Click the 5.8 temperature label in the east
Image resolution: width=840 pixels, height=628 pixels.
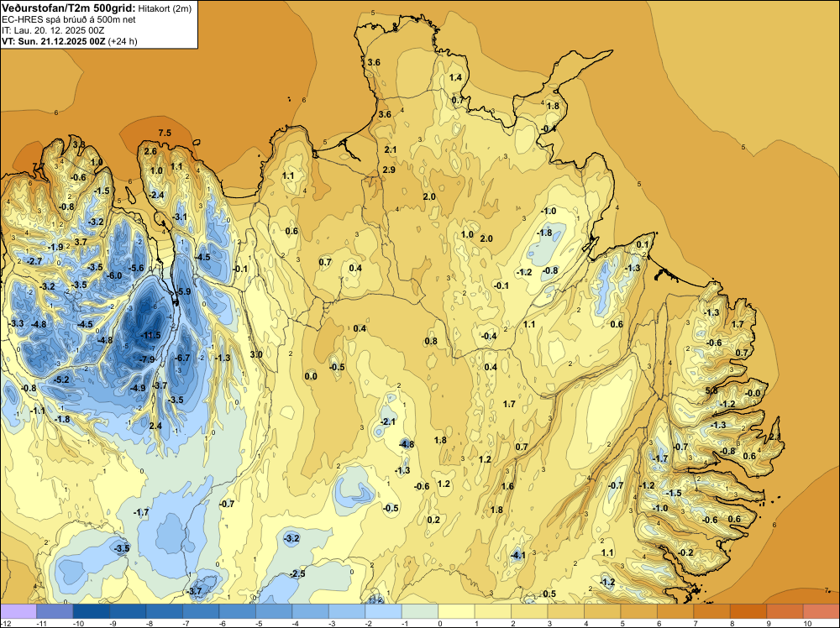(x=711, y=391)
